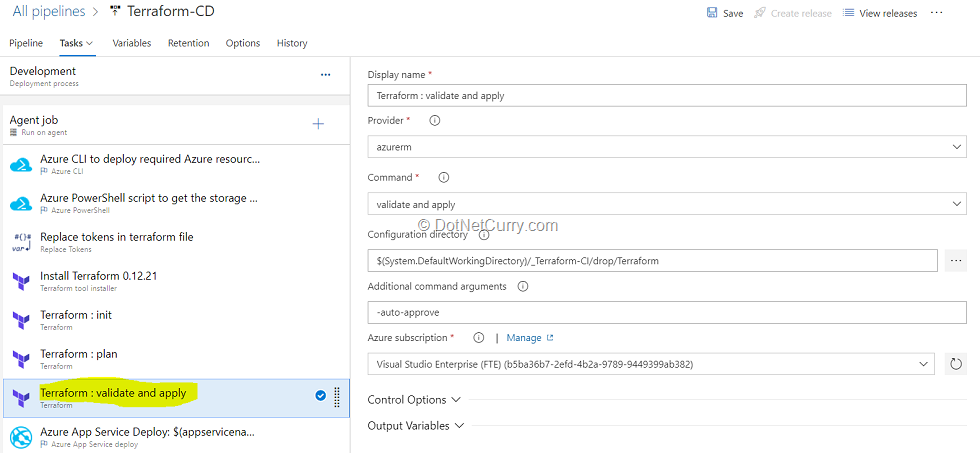Click Create release
980x453 pixels.
[x=793, y=13]
